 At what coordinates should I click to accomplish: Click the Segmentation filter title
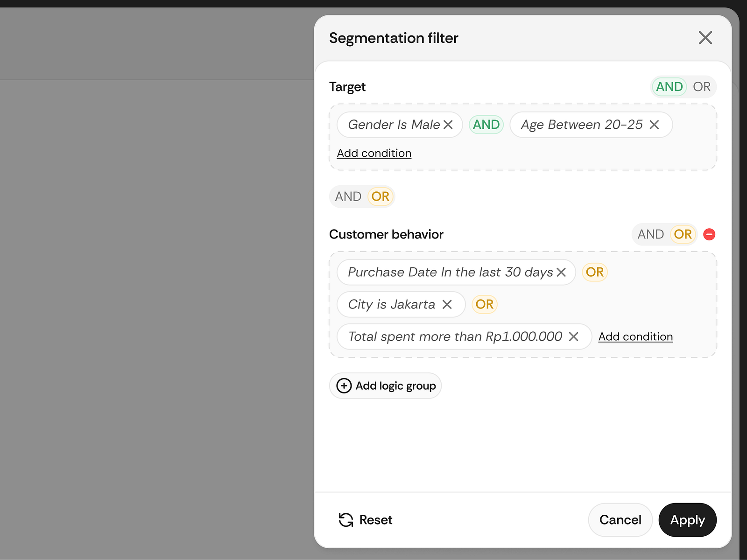(394, 38)
